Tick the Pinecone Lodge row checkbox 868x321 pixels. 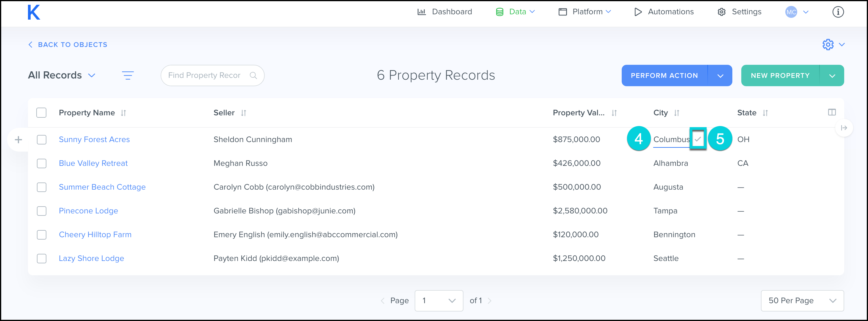click(42, 211)
